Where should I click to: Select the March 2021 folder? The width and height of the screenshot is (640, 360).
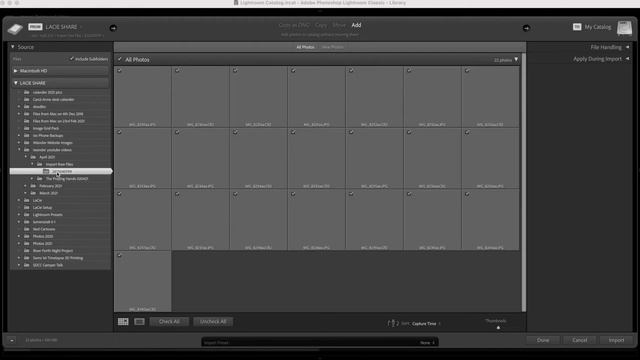48,193
